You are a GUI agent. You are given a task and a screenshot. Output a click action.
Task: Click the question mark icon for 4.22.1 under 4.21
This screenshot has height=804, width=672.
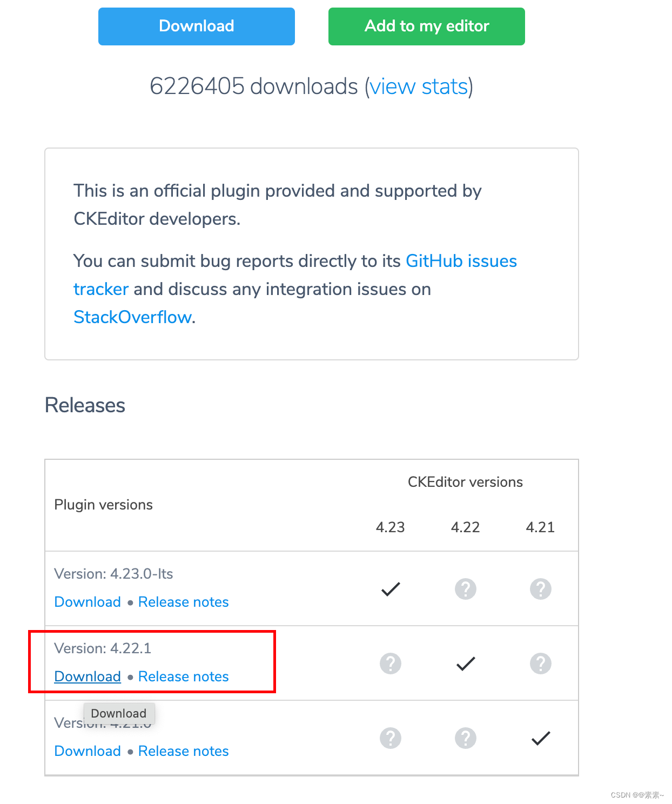point(540,664)
